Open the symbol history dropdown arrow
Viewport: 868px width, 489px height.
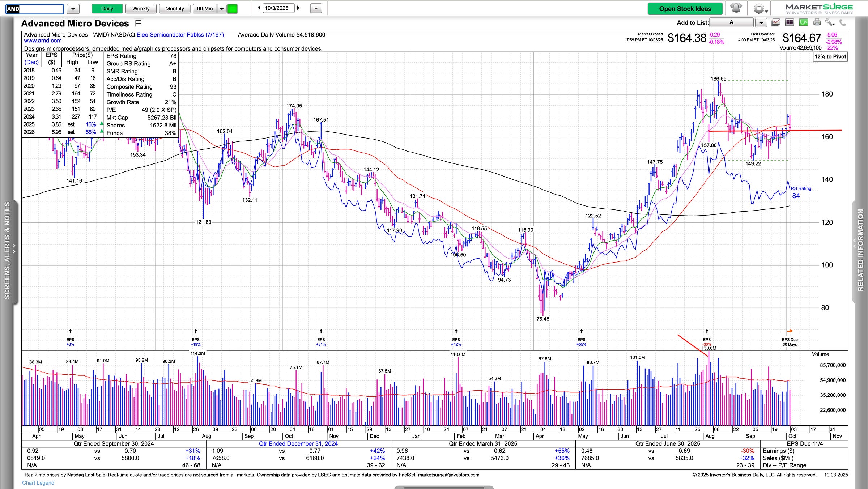point(73,9)
